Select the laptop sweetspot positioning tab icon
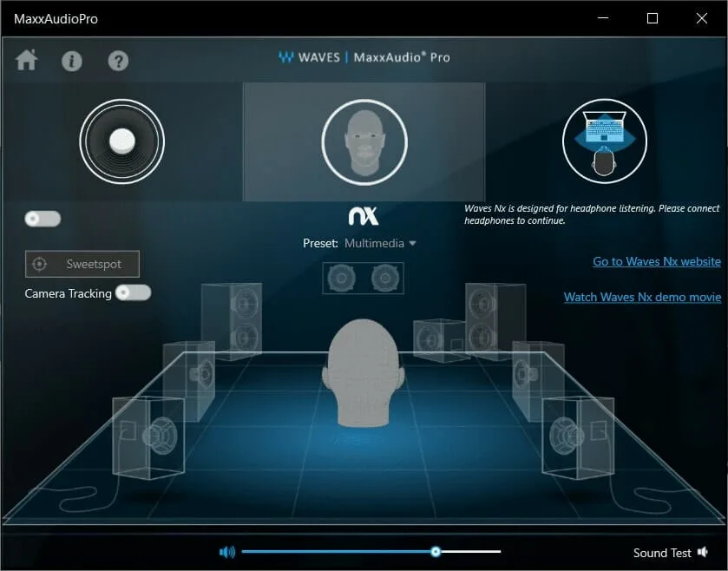728x571 pixels. (605, 141)
